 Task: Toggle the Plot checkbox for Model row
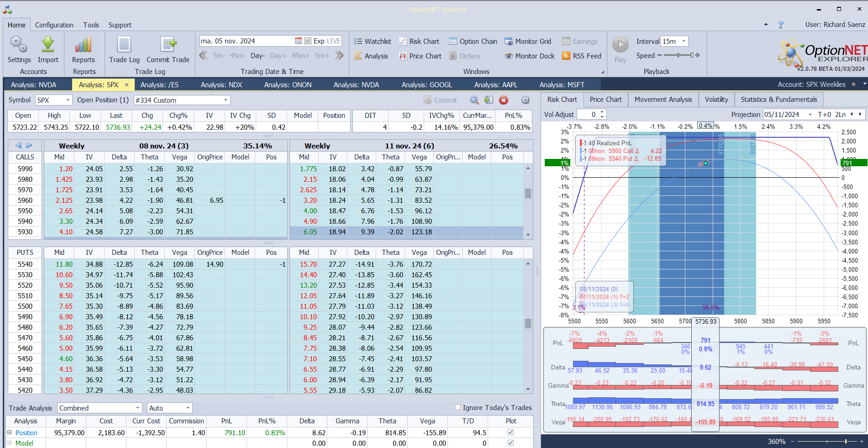510,443
